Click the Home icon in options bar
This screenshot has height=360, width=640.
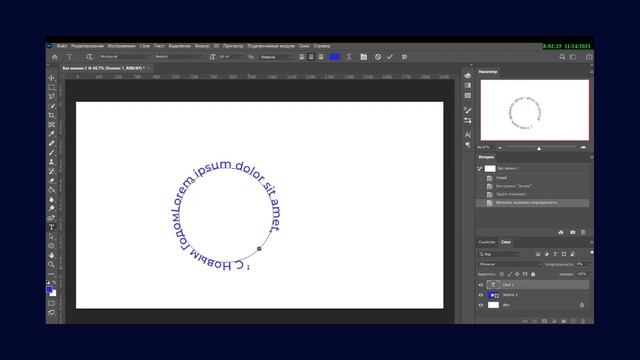point(54,57)
